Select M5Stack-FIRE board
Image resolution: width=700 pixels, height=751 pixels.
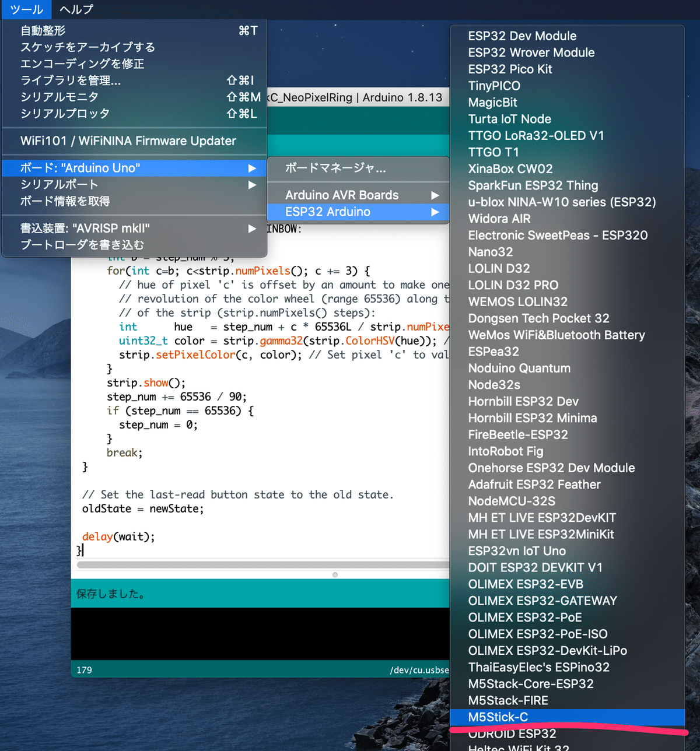(567, 701)
